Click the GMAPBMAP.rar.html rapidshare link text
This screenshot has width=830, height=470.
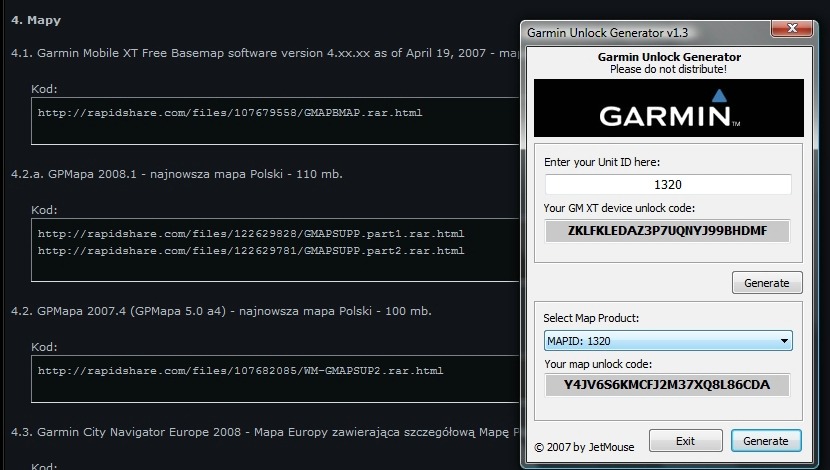(x=230, y=113)
